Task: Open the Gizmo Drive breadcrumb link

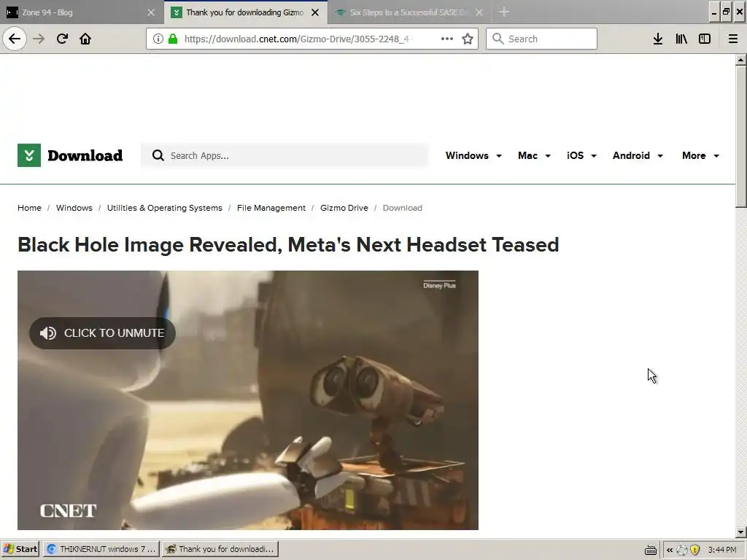Action: tap(344, 208)
